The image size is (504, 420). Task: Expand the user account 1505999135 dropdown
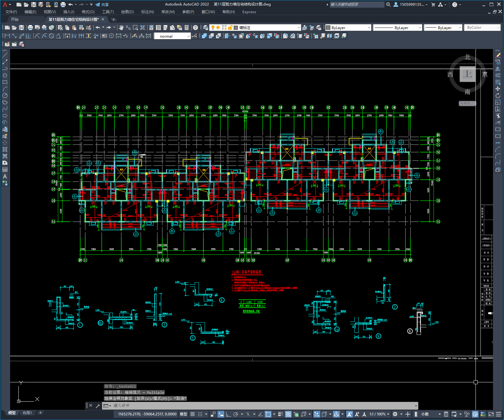411,5
